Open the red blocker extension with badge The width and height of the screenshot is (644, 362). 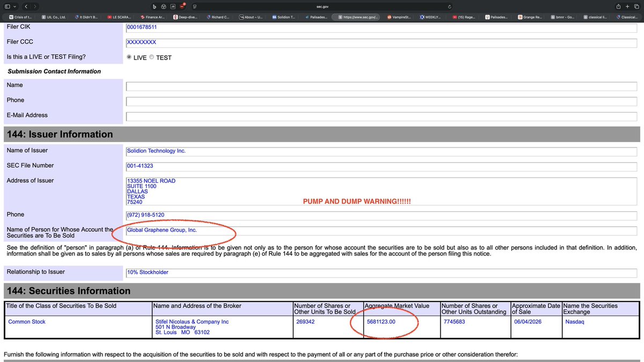pos(182,6)
